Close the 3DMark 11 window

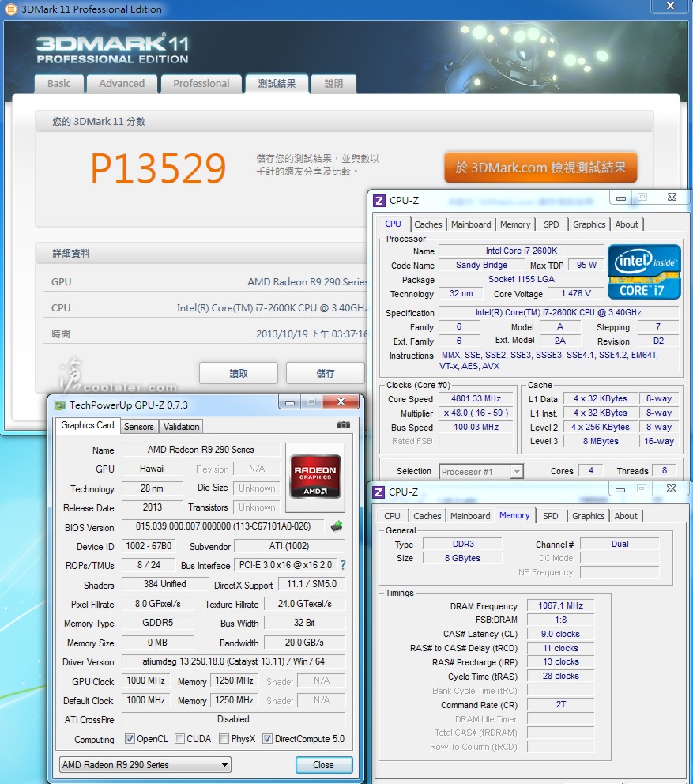pyautogui.click(x=671, y=6)
